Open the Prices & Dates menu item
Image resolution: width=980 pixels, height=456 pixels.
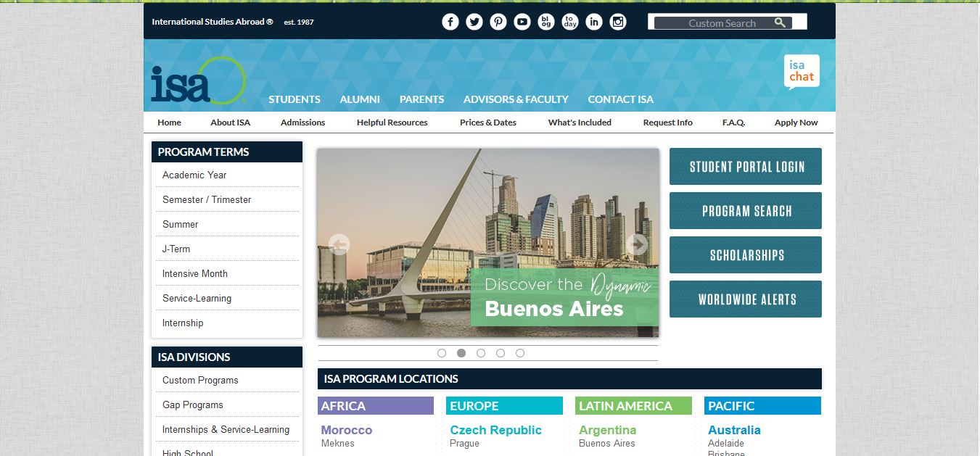point(488,123)
